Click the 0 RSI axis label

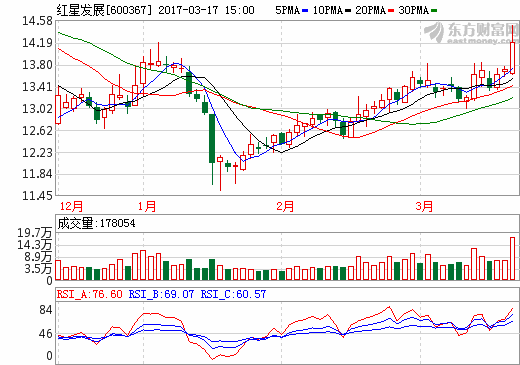click(49, 356)
